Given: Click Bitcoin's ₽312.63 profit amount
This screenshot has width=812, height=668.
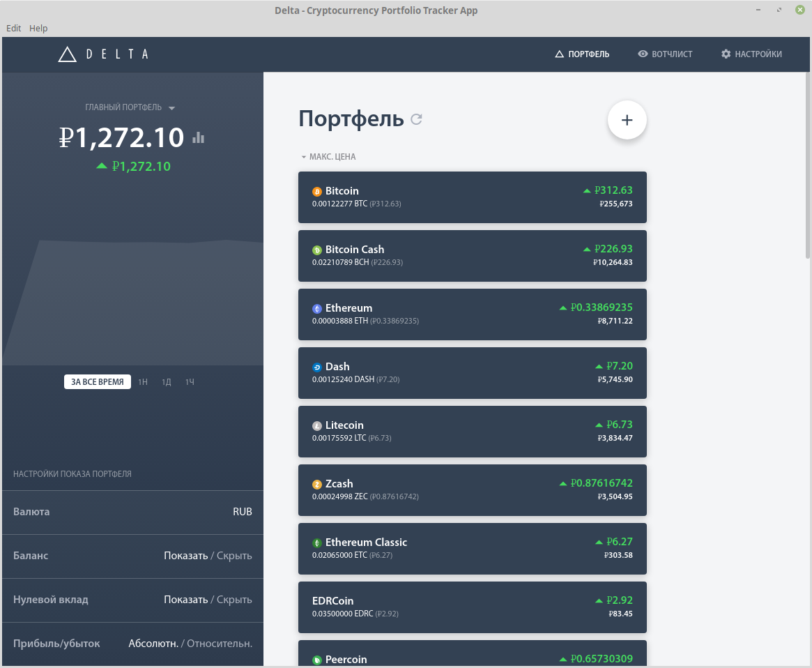Looking at the screenshot, I should 613,190.
